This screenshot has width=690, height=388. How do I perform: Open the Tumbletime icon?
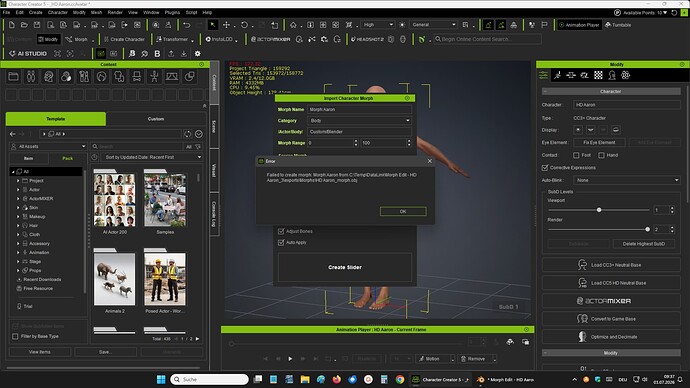[x=618, y=25]
